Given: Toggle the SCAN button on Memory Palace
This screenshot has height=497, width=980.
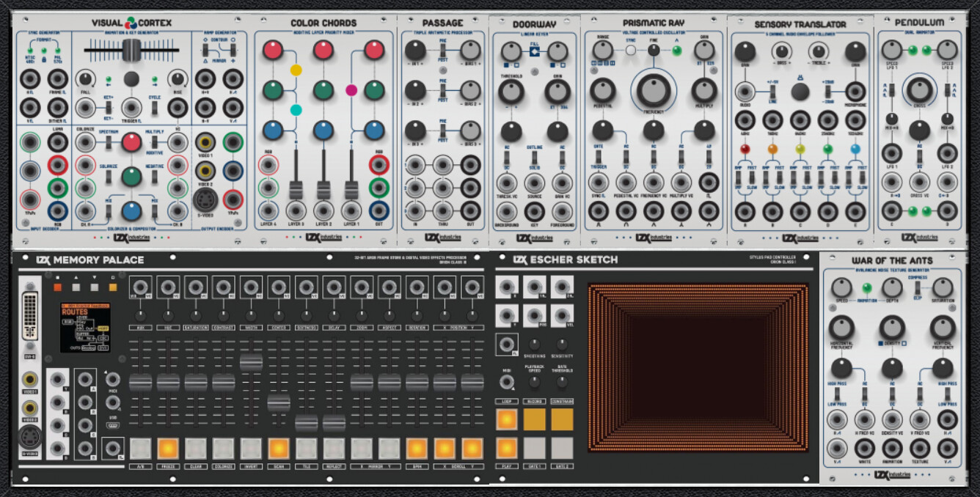Looking at the screenshot, I should (279, 448).
